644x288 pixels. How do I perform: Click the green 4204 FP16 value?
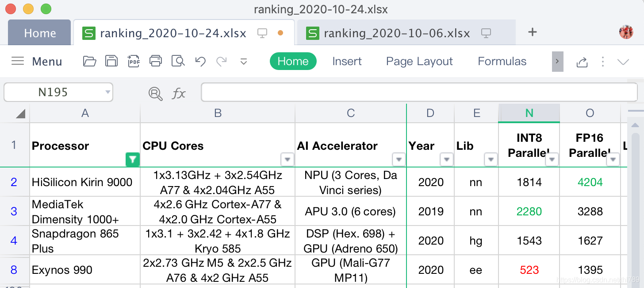[590, 182]
